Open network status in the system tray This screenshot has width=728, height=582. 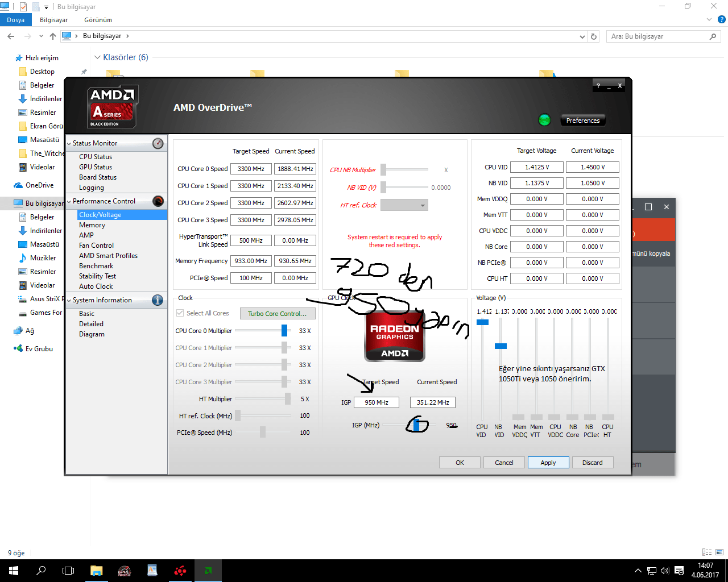(x=652, y=571)
